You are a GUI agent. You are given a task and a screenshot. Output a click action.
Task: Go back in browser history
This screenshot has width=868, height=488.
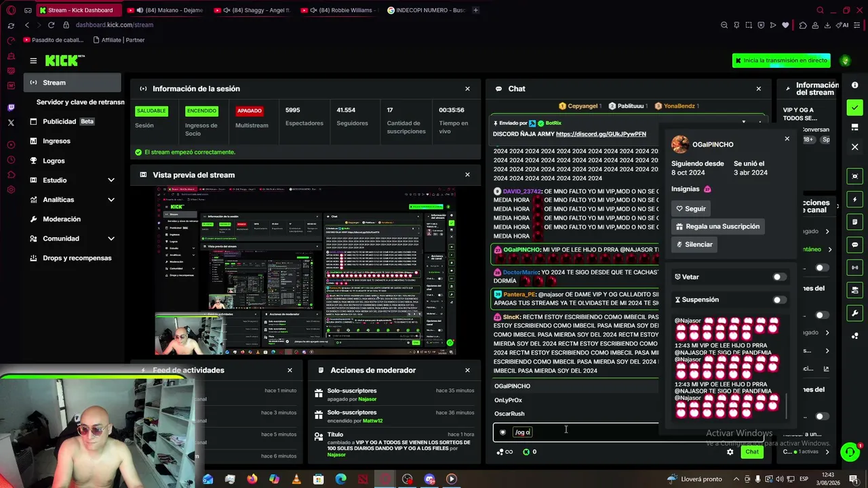[27, 25]
